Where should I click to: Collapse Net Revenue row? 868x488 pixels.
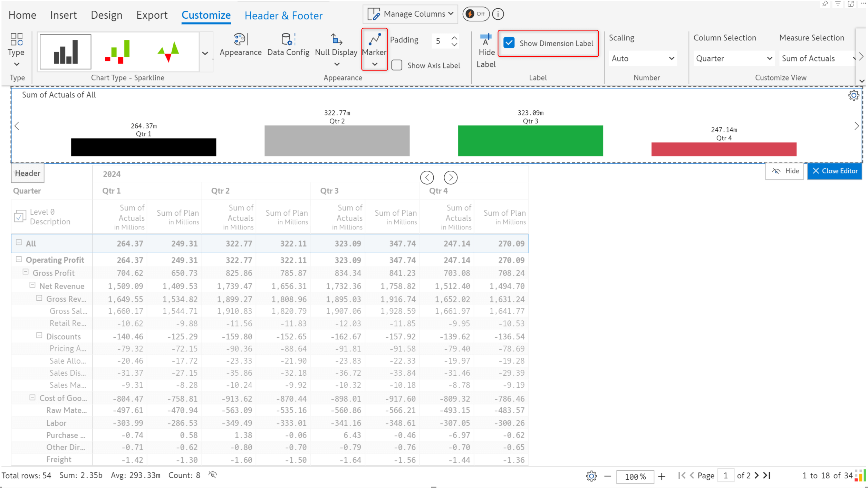pyautogui.click(x=32, y=285)
